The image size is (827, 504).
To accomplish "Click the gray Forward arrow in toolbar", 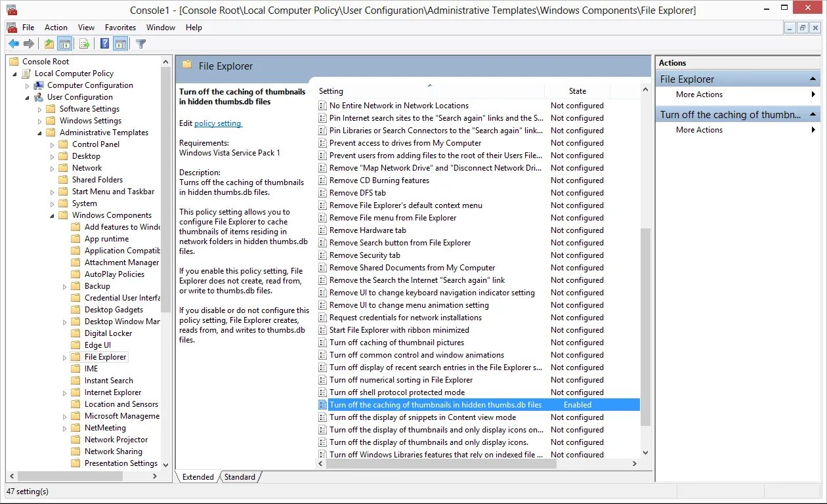I will 28,44.
